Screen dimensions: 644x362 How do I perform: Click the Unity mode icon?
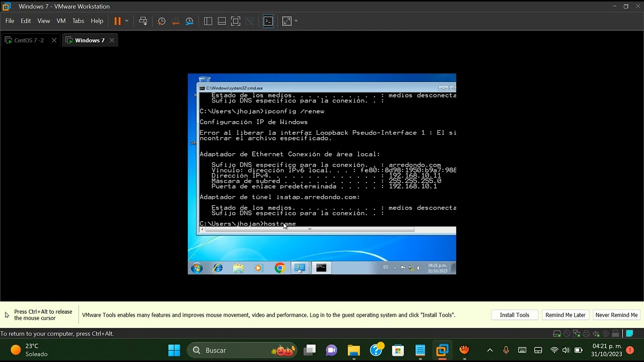[250, 21]
